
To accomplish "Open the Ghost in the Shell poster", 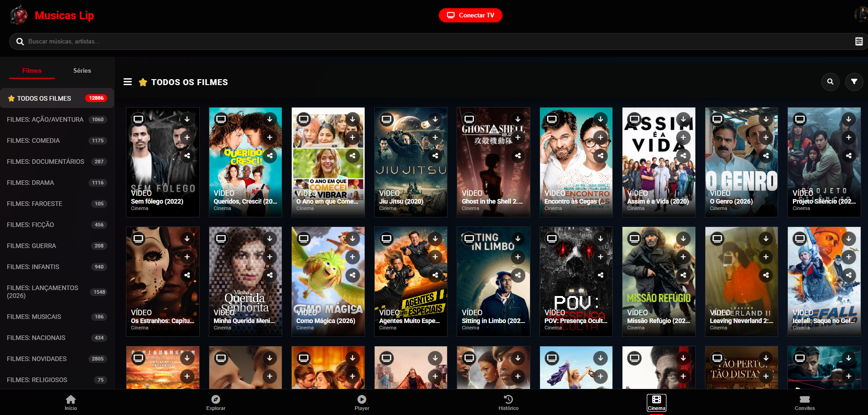I will click(493, 162).
